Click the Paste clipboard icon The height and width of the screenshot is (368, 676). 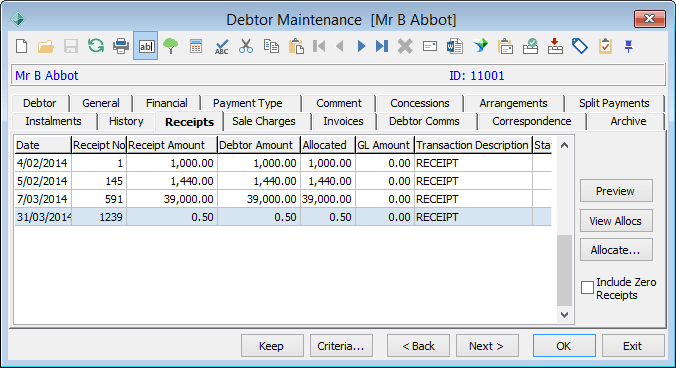click(x=296, y=46)
